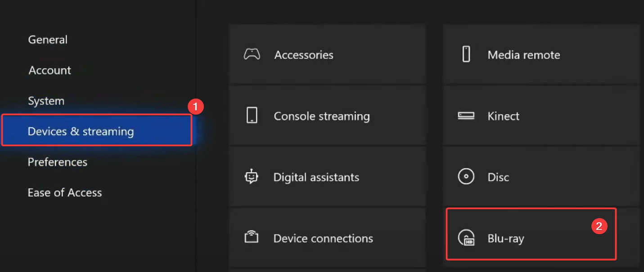Image resolution: width=644 pixels, height=272 pixels.
Task: Click the Device connections icon
Action: click(x=252, y=237)
